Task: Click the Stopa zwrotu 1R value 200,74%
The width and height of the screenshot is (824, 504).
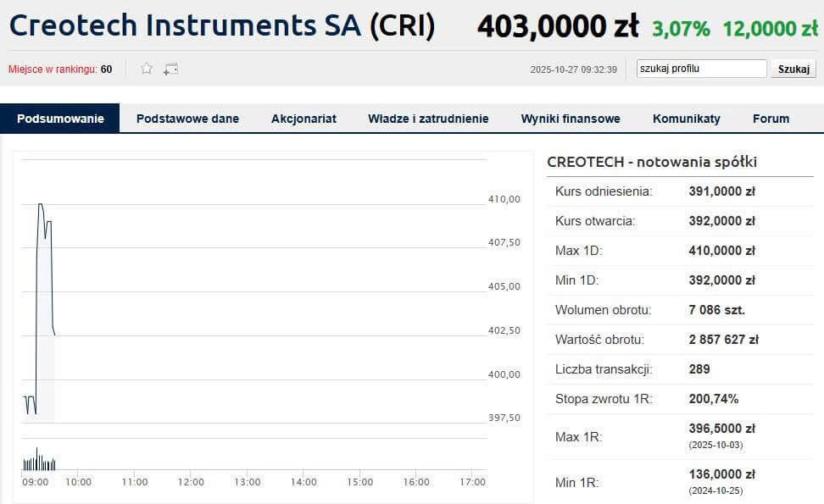Action: pos(713,398)
